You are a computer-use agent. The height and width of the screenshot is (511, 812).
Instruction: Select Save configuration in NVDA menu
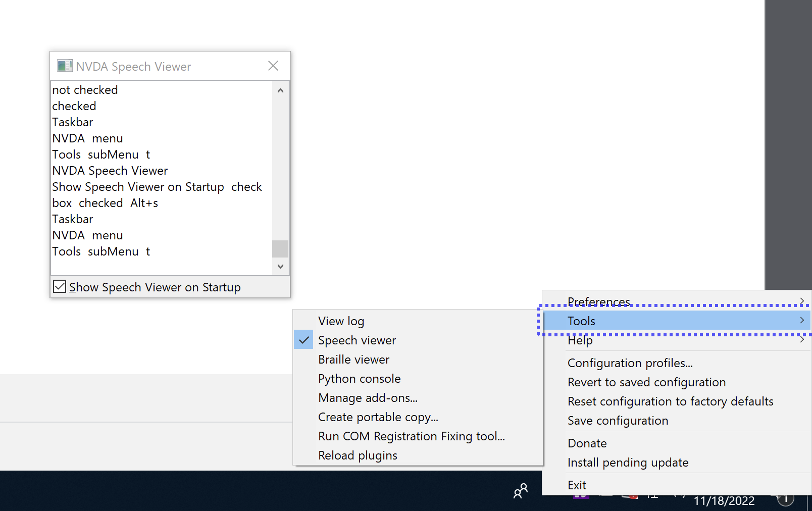[x=677, y=421]
